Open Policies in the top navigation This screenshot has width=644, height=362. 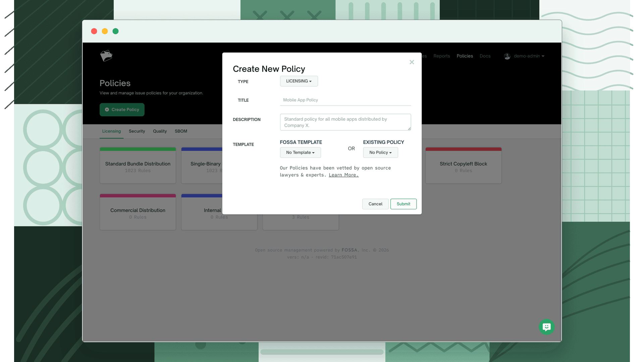[465, 56]
